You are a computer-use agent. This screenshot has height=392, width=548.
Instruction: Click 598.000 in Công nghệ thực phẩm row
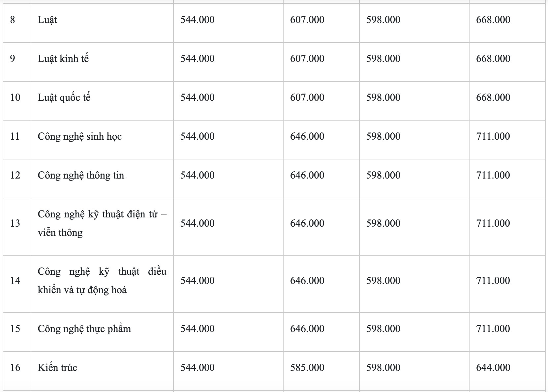tap(383, 329)
